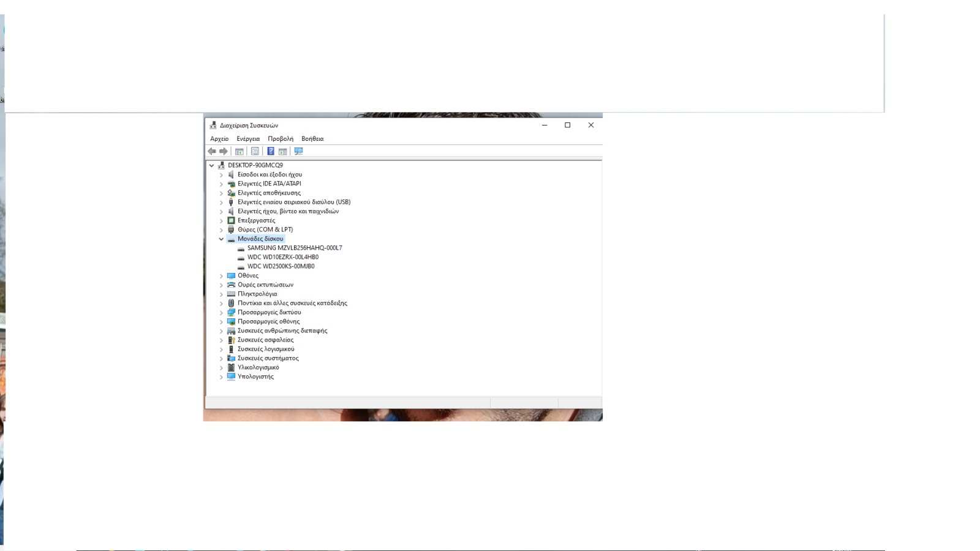Expand the Οθόνες category
Screen dimensions: 980x551
tap(222, 275)
